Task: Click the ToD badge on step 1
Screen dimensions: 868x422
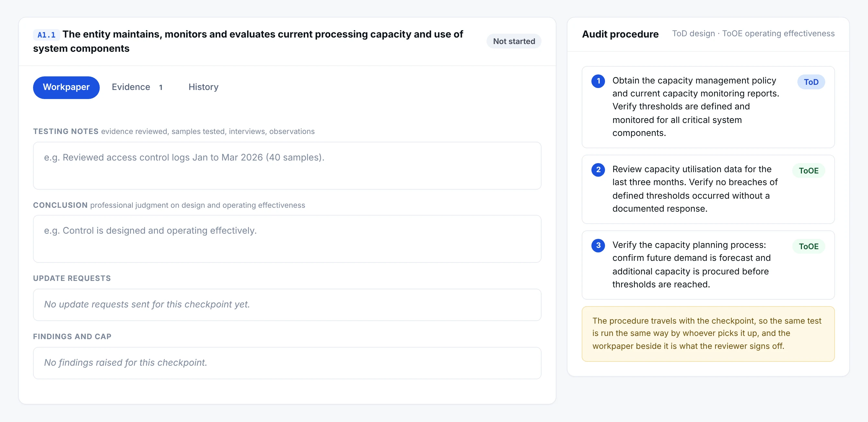Action: click(x=811, y=82)
